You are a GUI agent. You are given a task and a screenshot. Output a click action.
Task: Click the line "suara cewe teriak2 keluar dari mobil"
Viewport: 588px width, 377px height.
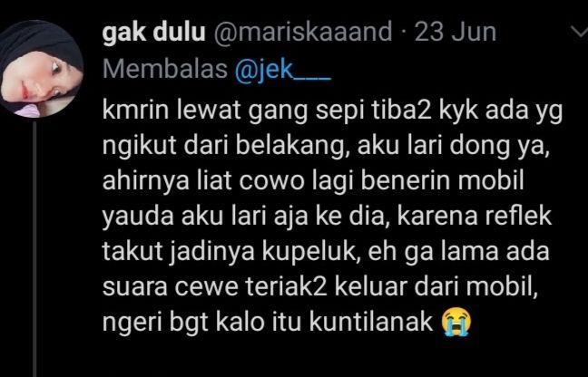pyautogui.click(x=320, y=287)
